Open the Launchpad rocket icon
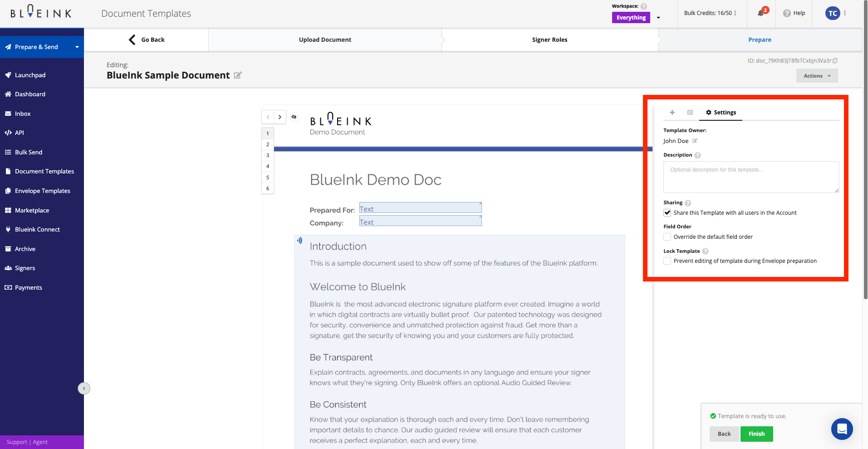This screenshot has width=868, height=449. (x=8, y=75)
